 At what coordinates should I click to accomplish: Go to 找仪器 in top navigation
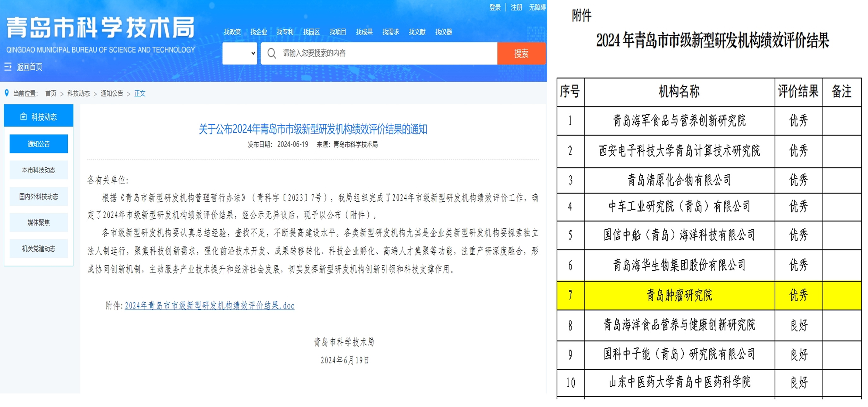point(443,32)
